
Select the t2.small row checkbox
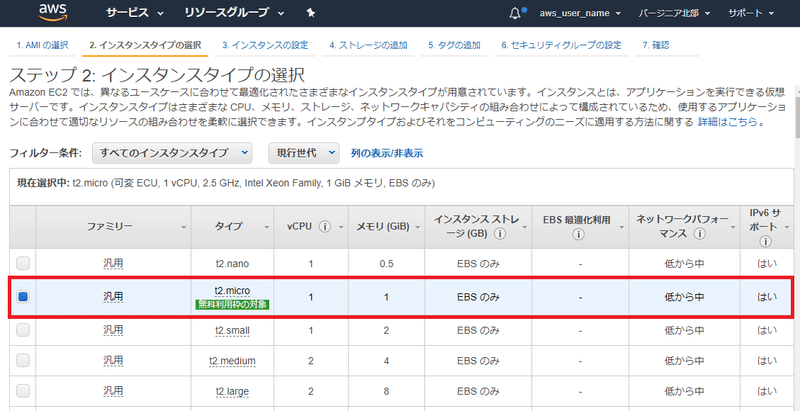pyautogui.click(x=23, y=330)
